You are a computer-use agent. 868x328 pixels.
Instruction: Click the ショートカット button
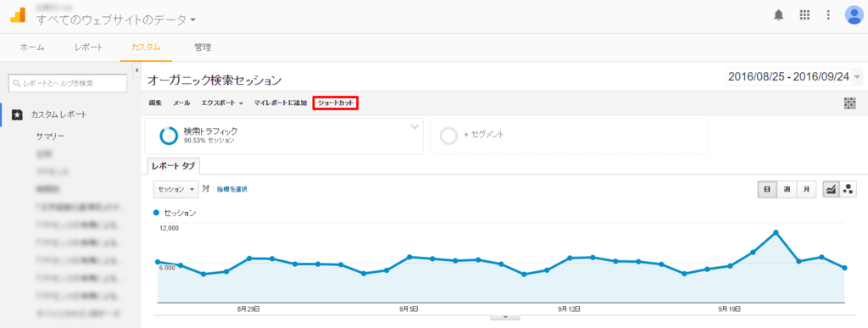coord(336,103)
